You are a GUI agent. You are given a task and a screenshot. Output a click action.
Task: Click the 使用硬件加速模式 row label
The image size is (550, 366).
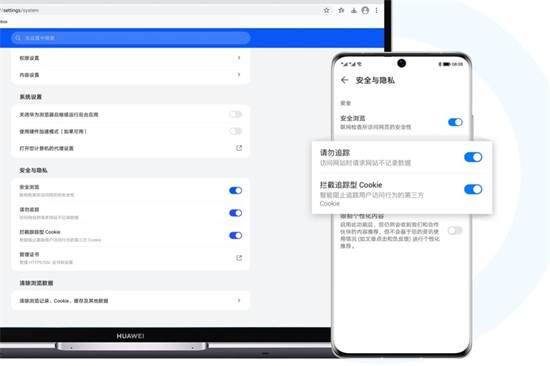53,132
